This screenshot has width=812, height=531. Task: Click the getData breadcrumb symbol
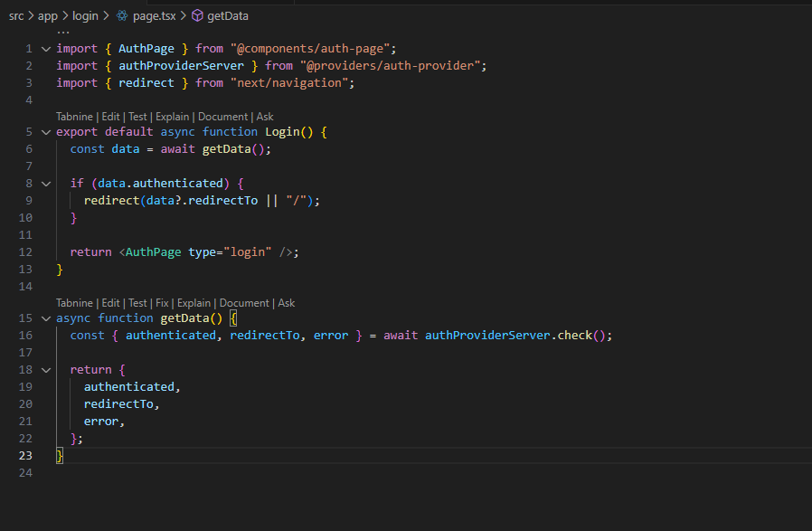[228, 16]
